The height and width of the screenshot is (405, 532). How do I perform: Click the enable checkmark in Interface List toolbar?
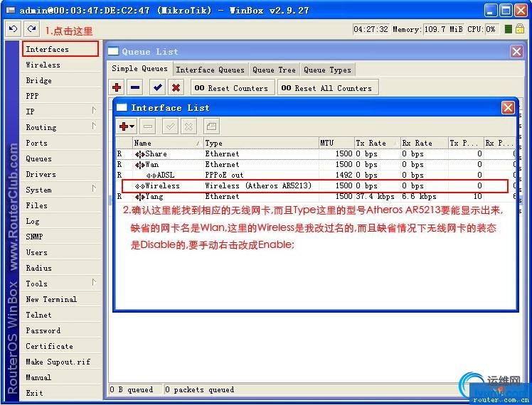point(170,126)
